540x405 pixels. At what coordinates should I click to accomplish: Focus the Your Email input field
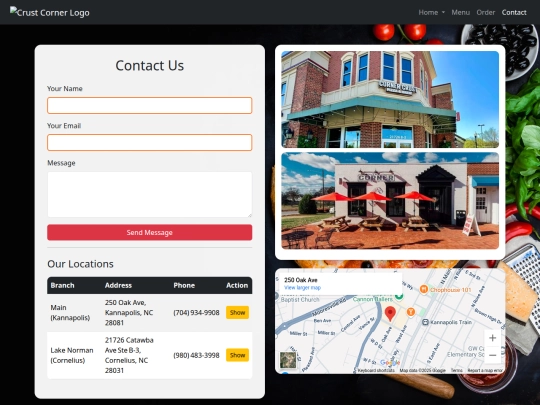click(x=149, y=143)
